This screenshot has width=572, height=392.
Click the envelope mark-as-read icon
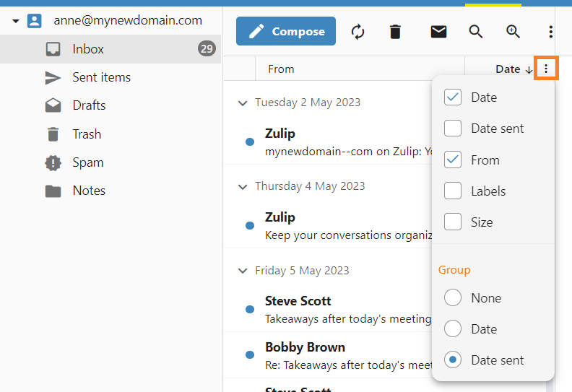click(x=438, y=32)
